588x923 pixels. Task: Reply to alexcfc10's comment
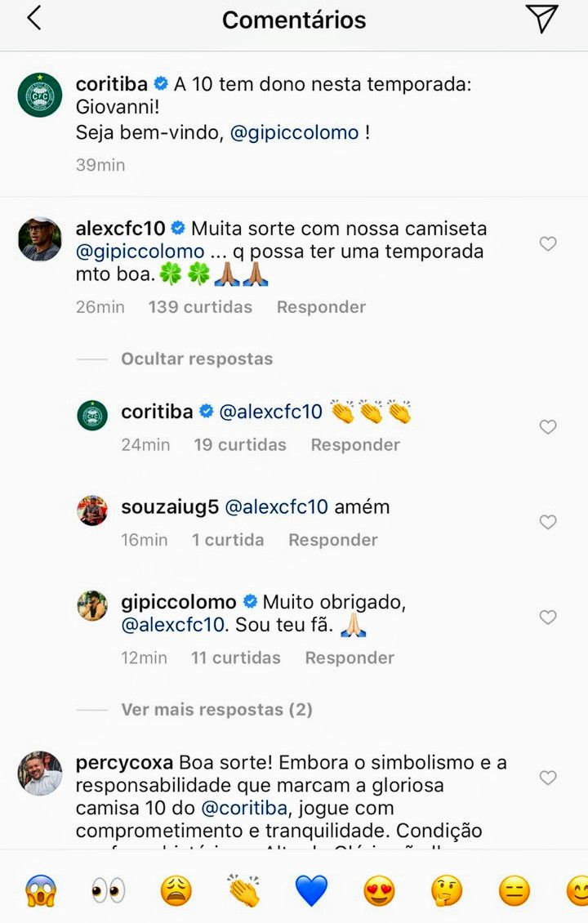click(x=321, y=307)
